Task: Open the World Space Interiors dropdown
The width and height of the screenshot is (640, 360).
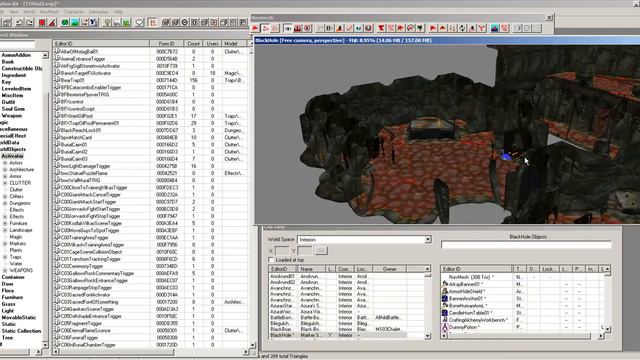Action: (x=428, y=239)
